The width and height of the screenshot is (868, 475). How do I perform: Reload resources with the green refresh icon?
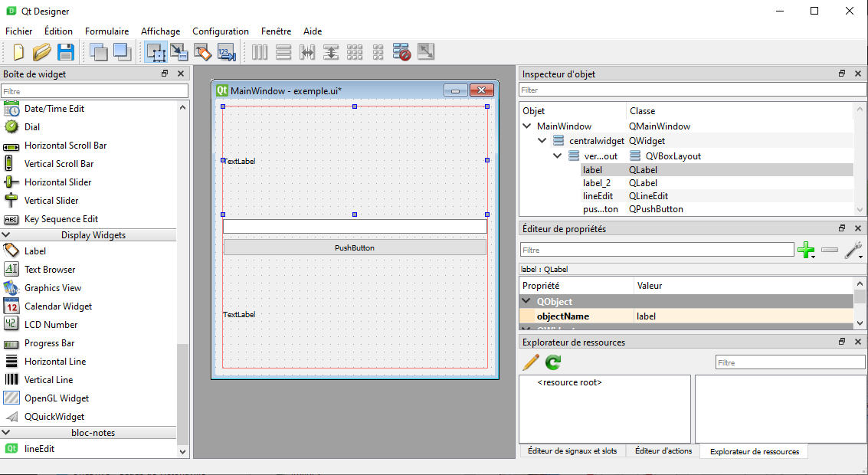(553, 362)
